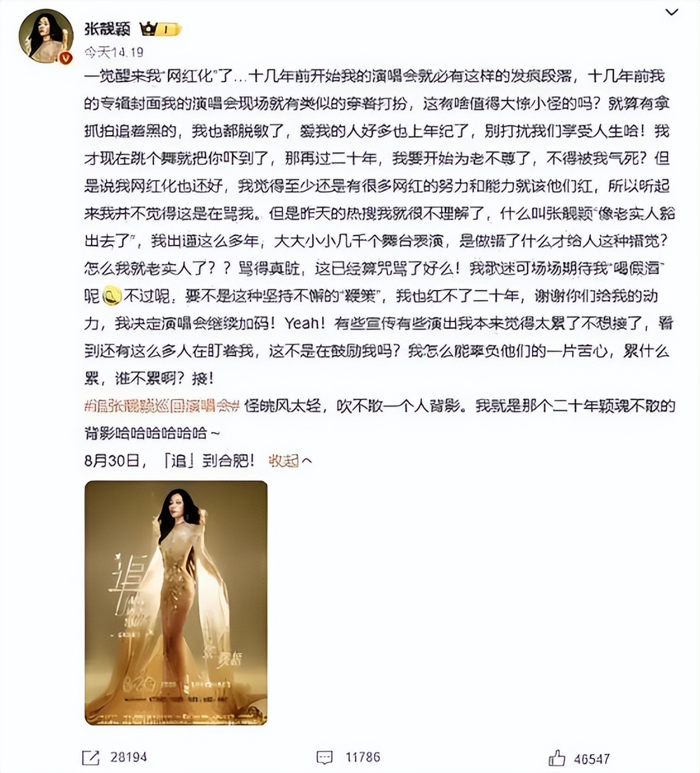Open the golden concert poster image
700x773 pixels.
pos(176,602)
